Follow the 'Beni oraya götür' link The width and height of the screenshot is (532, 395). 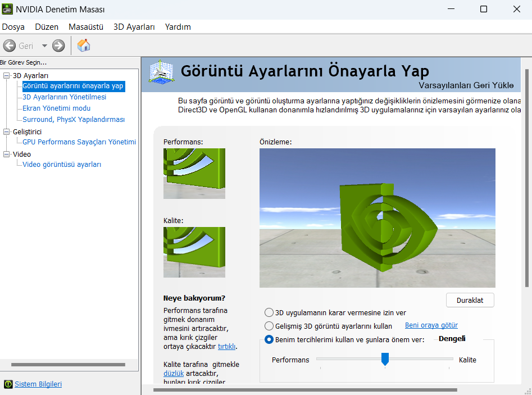click(x=431, y=325)
